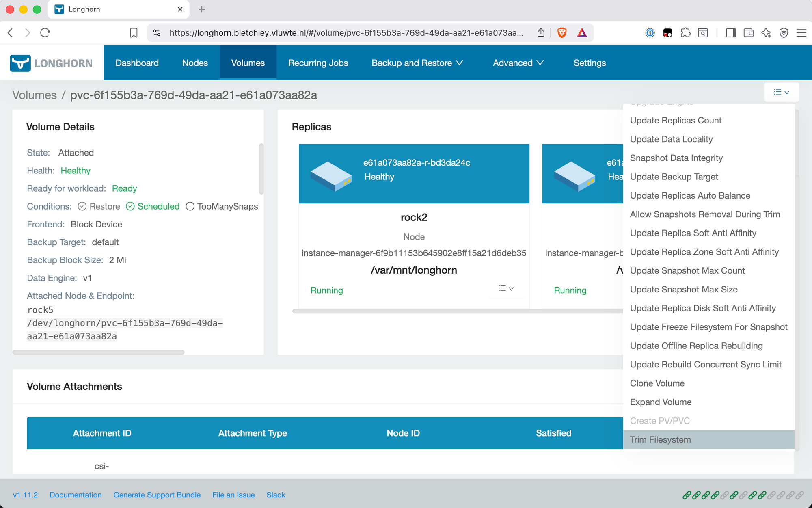The width and height of the screenshot is (812, 508).
Task: Go back in browser history
Action: [x=11, y=32]
